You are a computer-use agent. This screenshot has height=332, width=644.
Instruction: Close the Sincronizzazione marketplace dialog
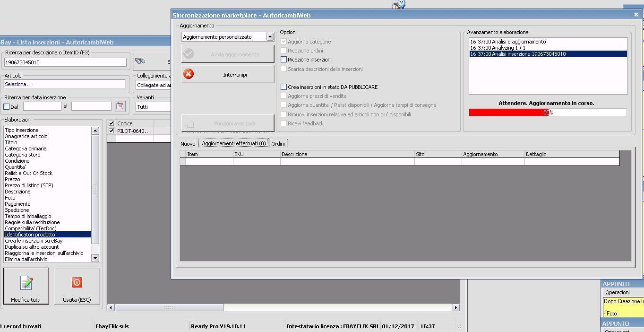[x=636, y=15]
